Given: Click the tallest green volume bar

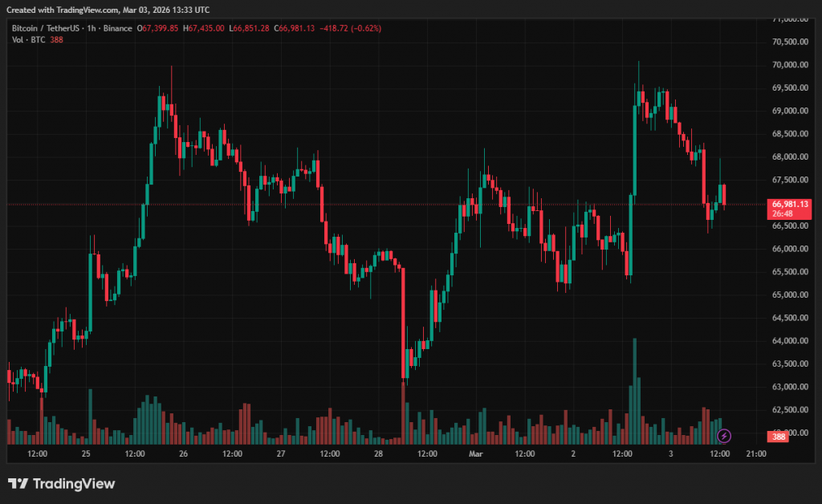Looking at the screenshot, I should click(x=635, y=391).
